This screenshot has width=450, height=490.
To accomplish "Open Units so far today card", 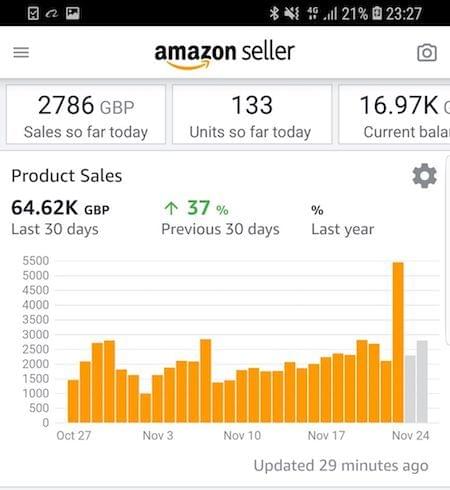I will 252,114.
